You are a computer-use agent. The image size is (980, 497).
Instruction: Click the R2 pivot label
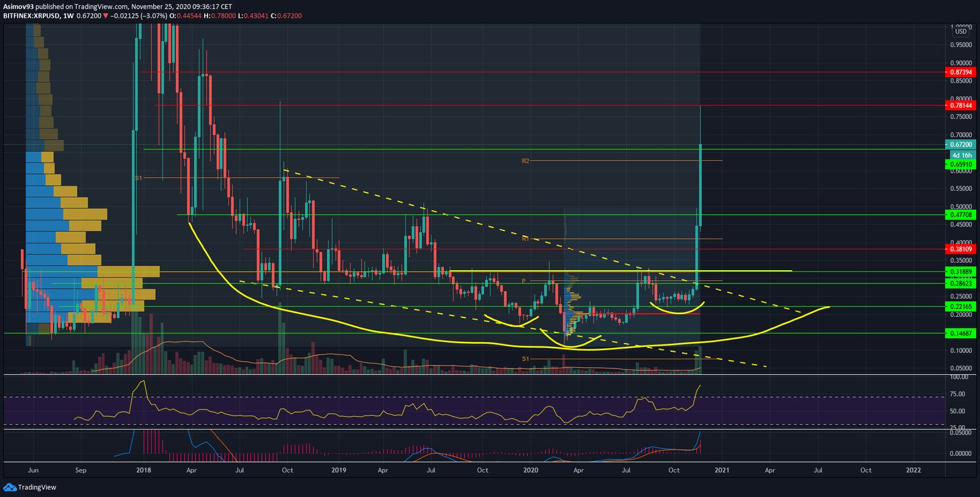pyautogui.click(x=526, y=161)
